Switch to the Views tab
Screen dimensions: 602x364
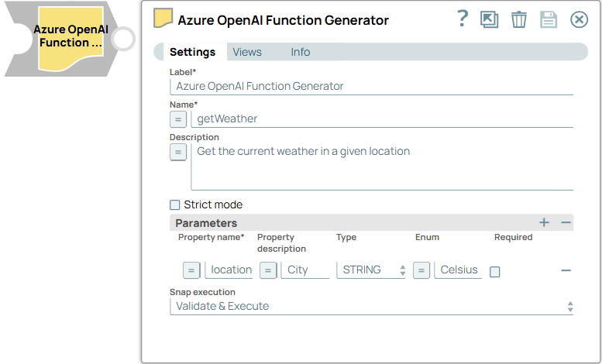[247, 52]
